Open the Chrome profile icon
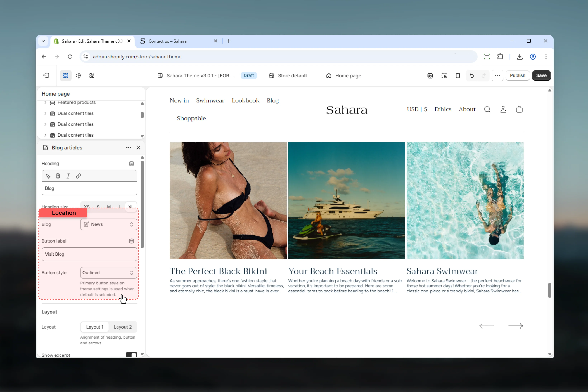The width and height of the screenshot is (588, 392). click(533, 57)
